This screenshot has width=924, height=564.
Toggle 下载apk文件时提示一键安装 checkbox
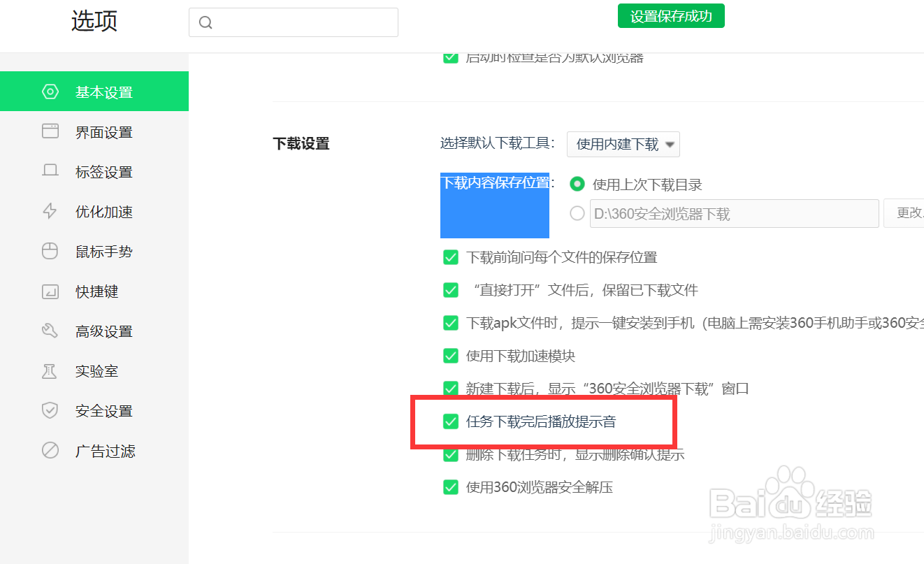(x=451, y=323)
